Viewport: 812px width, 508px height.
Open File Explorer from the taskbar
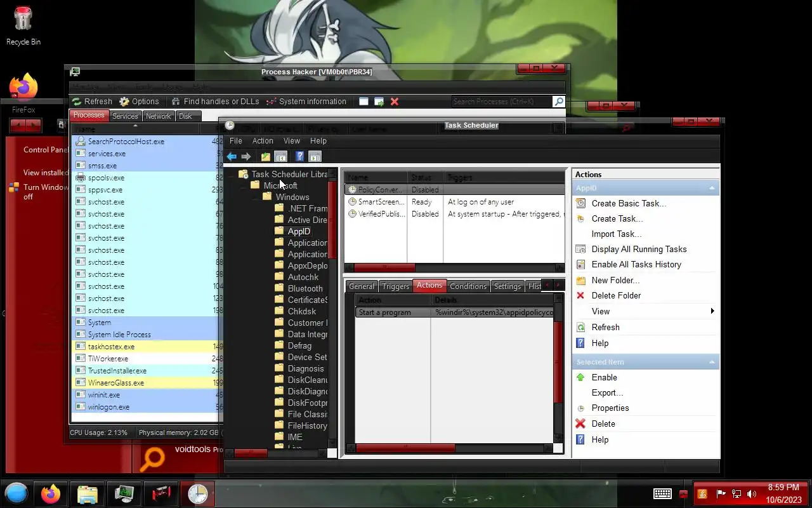click(x=87, y=493)
